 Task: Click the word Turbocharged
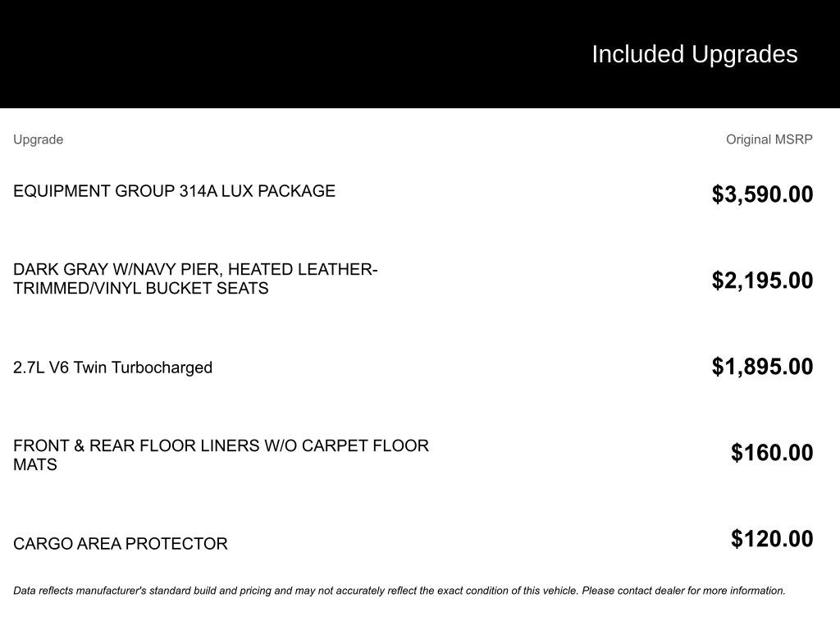pos(162,367)
